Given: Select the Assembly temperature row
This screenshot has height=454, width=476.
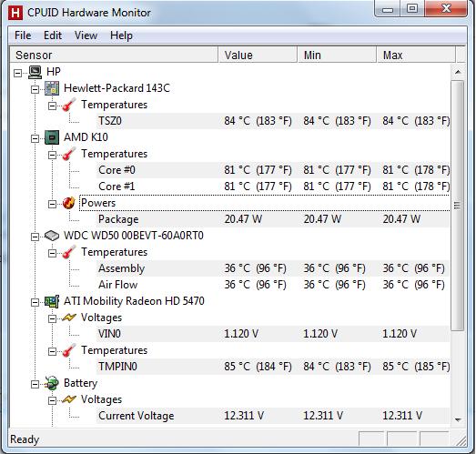Looking at the screenshot, I should tap(273, 268).
